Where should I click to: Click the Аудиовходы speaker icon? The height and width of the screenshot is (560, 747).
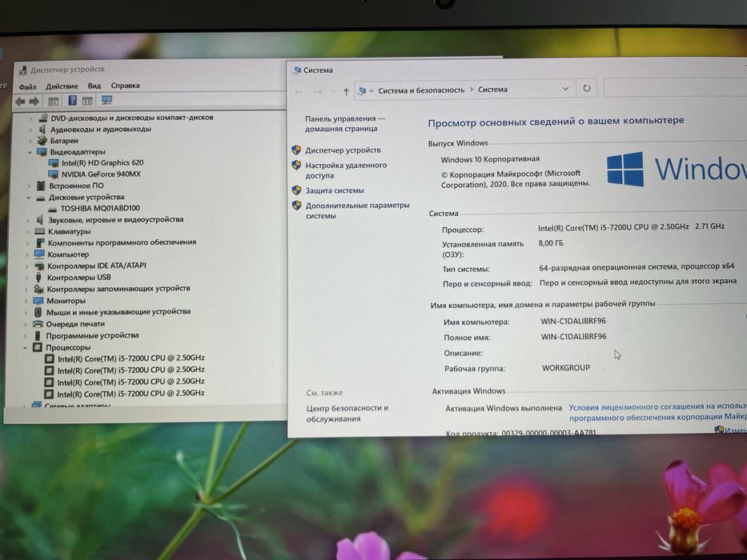(x=42, y=129)
